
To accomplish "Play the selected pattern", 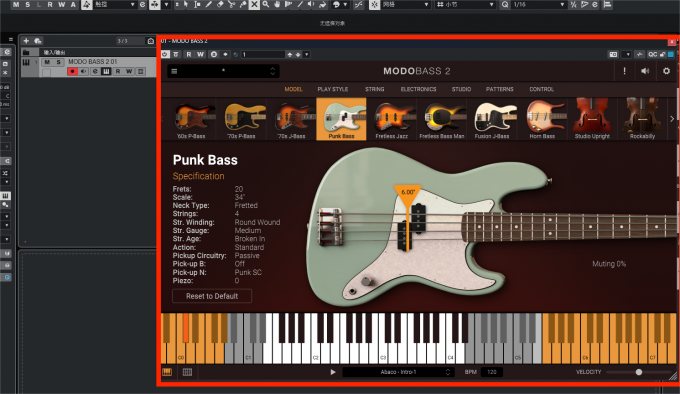I will (333, 372).
